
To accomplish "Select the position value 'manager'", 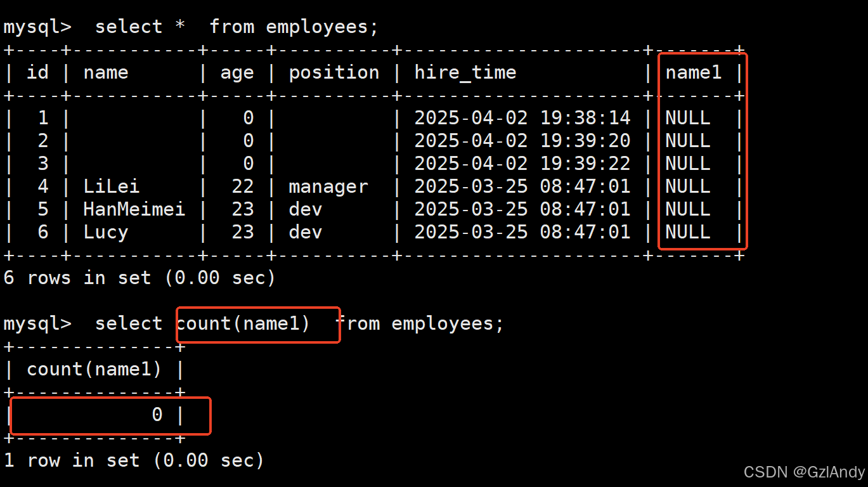I will tap(328, 187).
